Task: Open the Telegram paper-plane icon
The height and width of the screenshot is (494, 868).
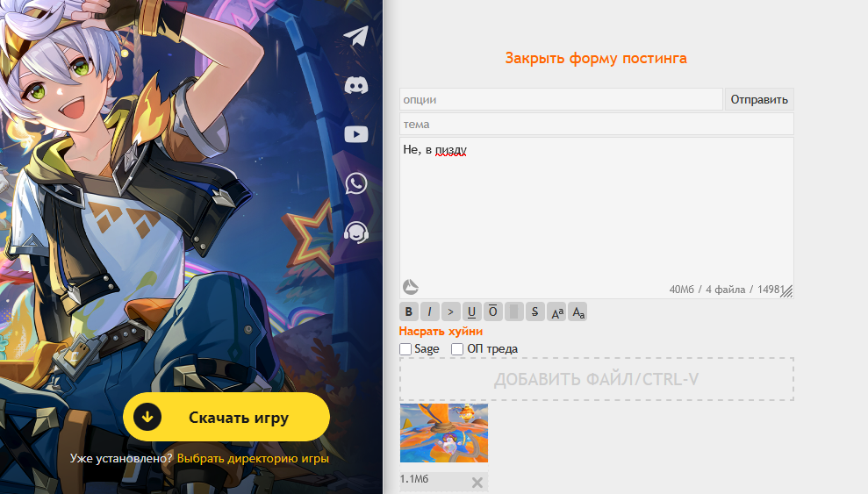Action: 356,37
